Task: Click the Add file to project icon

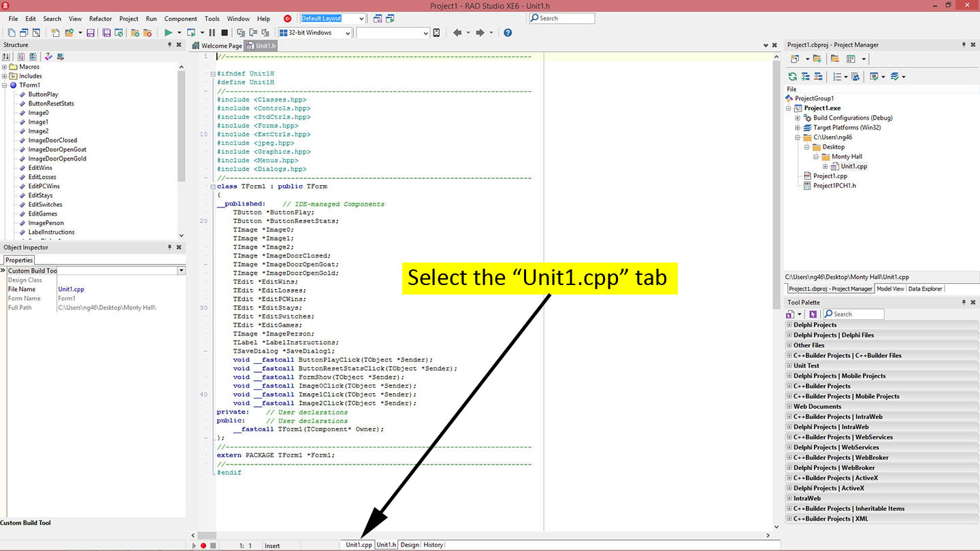Action: [135, 33]
